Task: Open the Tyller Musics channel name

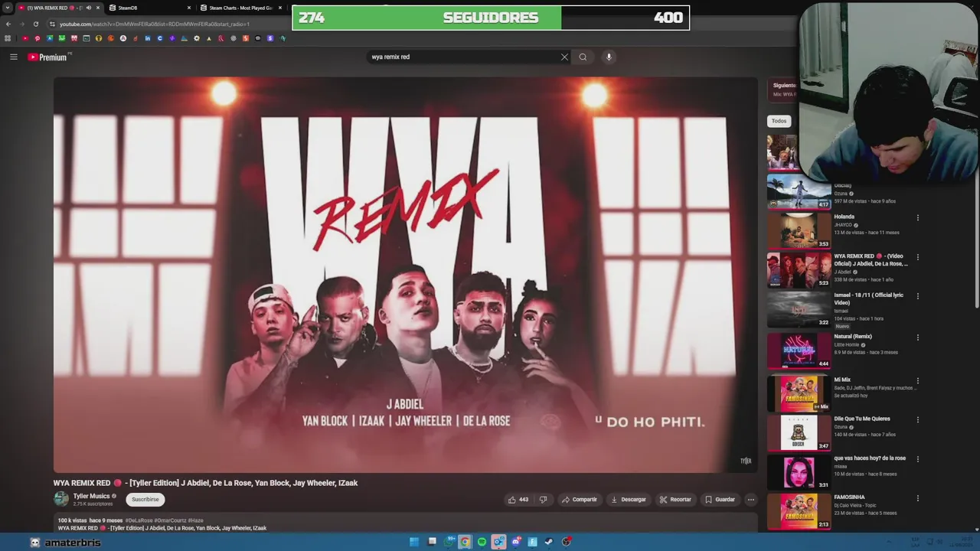Action: 91,496
